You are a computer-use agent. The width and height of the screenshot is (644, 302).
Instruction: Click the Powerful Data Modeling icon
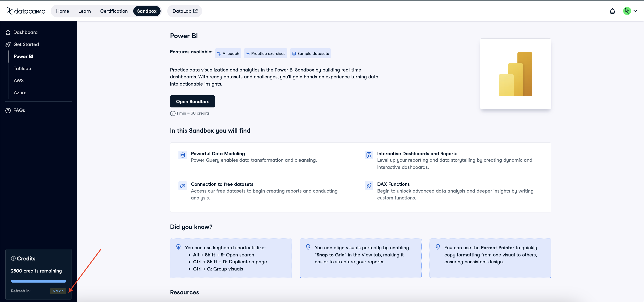[183, 155]
